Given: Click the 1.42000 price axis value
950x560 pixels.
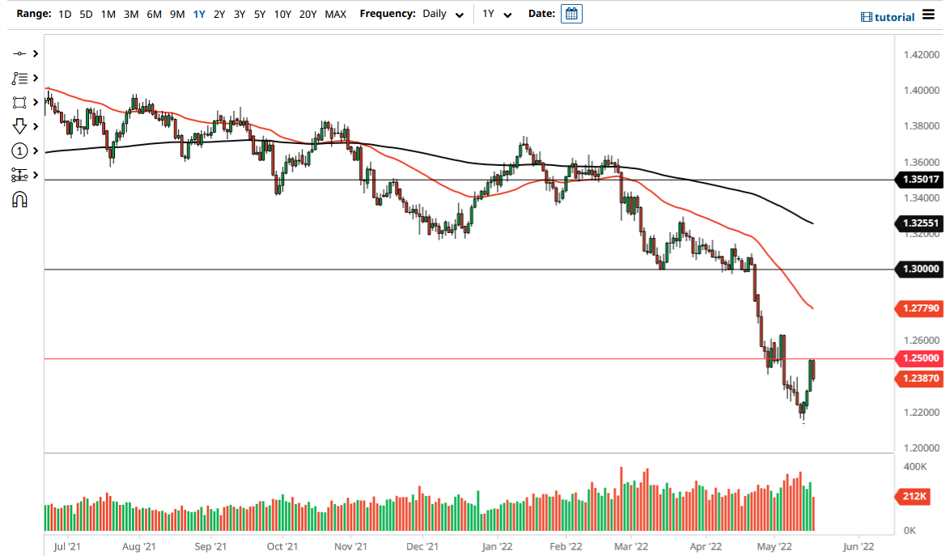Looking at the screenshot, I should 922,54.
